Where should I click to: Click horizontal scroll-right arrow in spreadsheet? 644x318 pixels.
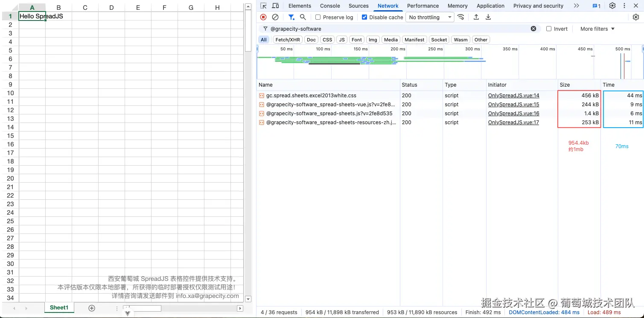tap(240, 308)
